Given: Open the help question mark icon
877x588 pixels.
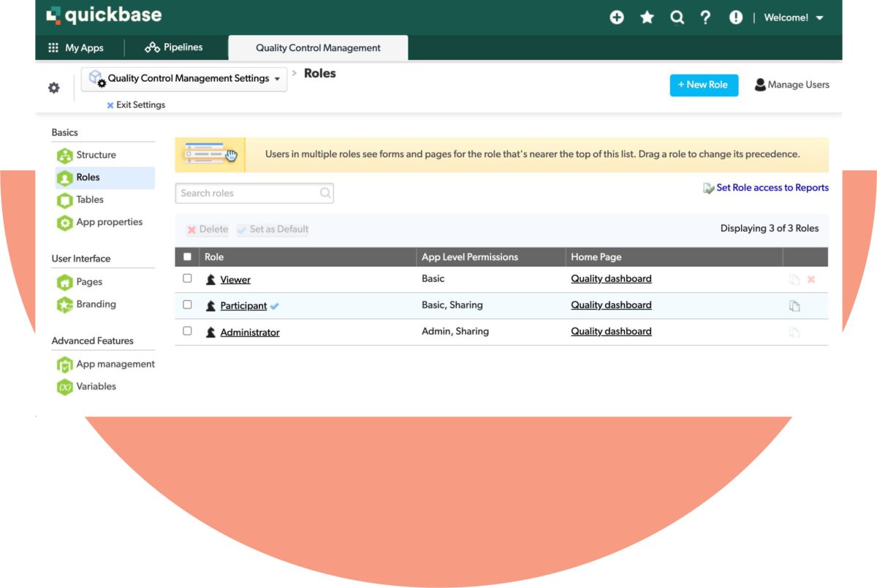Looking at the screenshot, I should 705,18.
